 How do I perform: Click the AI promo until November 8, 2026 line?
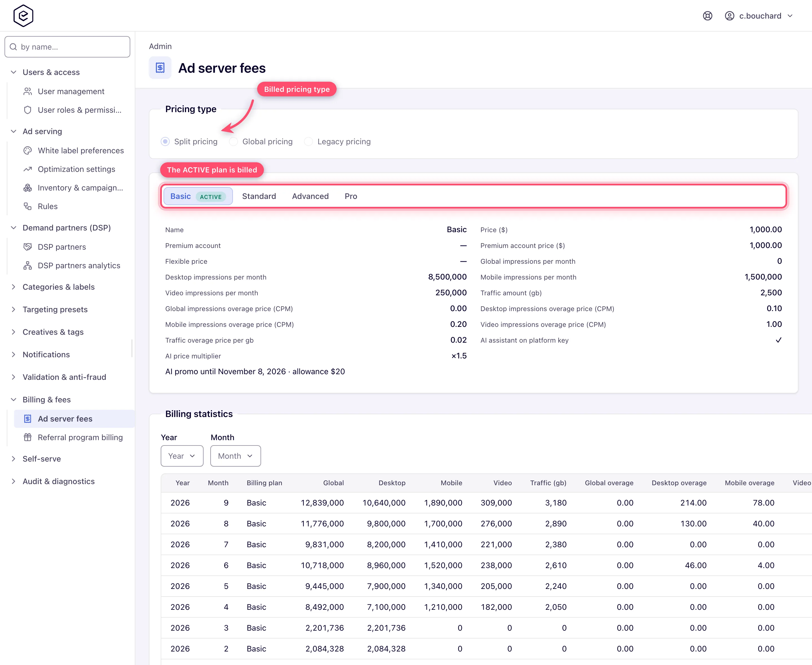(255, 371)
